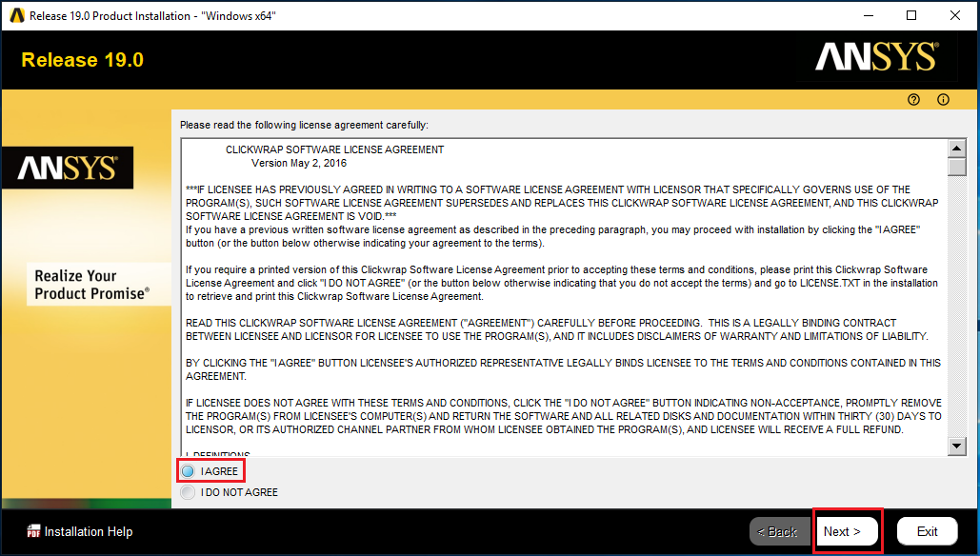Click the help question mark icon
Screen dimensions: 980x556
pyautogui.click(x=913, y=100)
